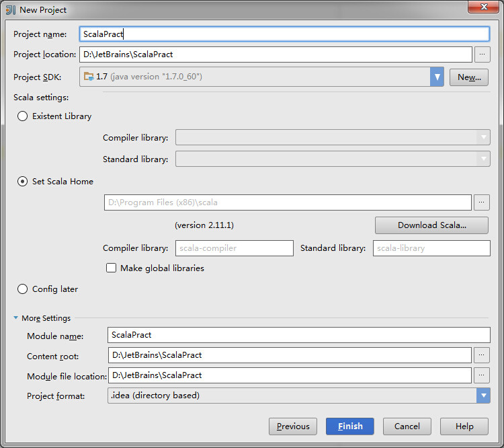This screenshot has width=504, height=448.
Task: Browse for Scala home directory
Action: (481, 202)
